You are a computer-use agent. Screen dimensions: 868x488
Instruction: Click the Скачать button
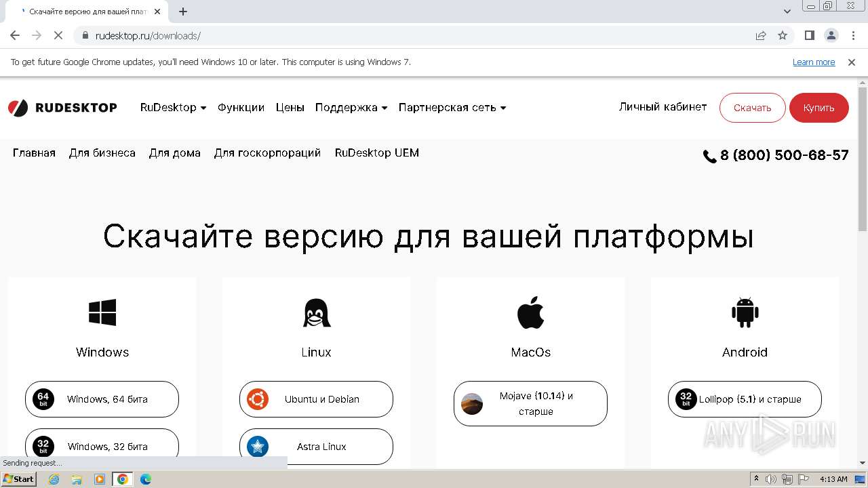[x=752, y=108]
